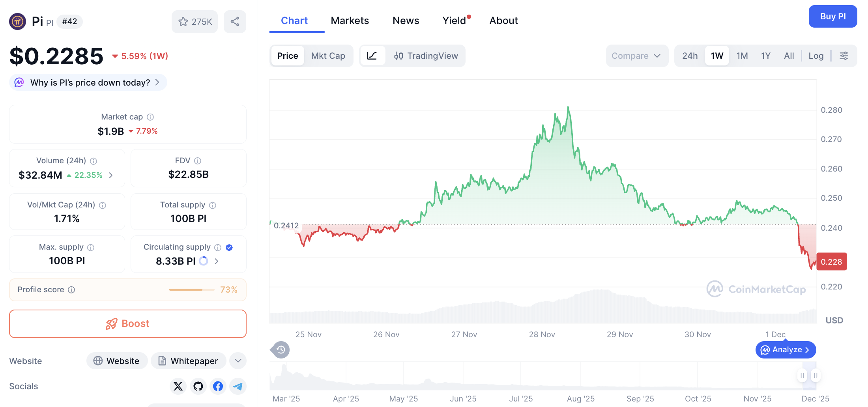Select the line chart icon
The width and height of the screenshot is (868, 407).
[372, 56]
